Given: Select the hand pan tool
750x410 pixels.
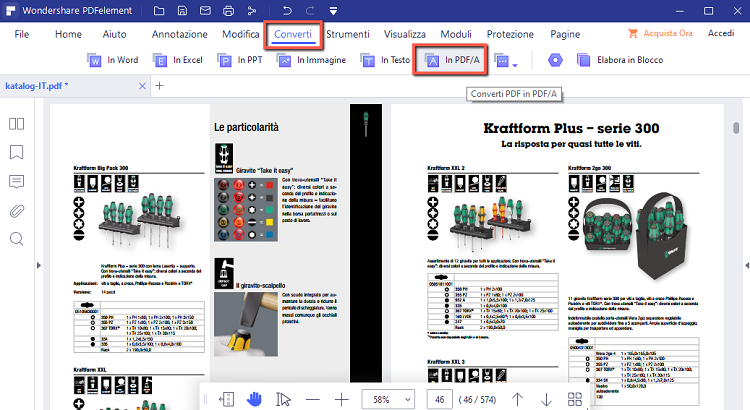Looking at the screenshot, I should pos(254,399).
